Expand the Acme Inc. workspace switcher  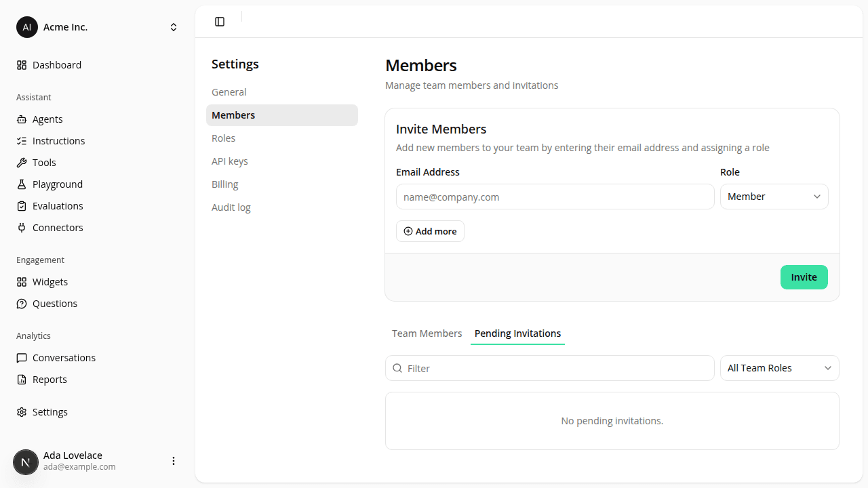tap(174, 27)
